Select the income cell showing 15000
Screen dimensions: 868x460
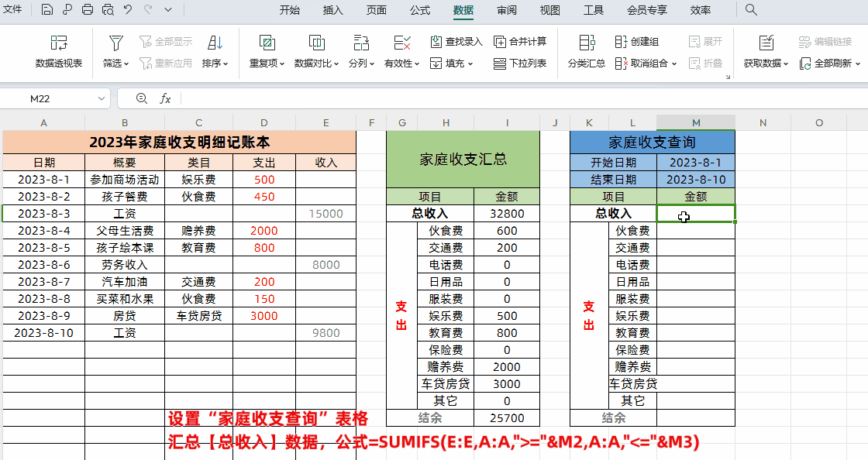pyautogui.click(x=326, y=214)
